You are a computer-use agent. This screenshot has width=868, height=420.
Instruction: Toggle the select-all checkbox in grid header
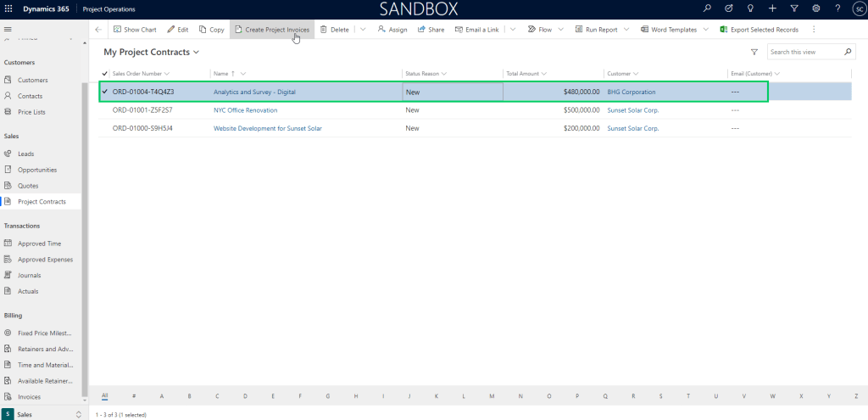click(105, 74)
